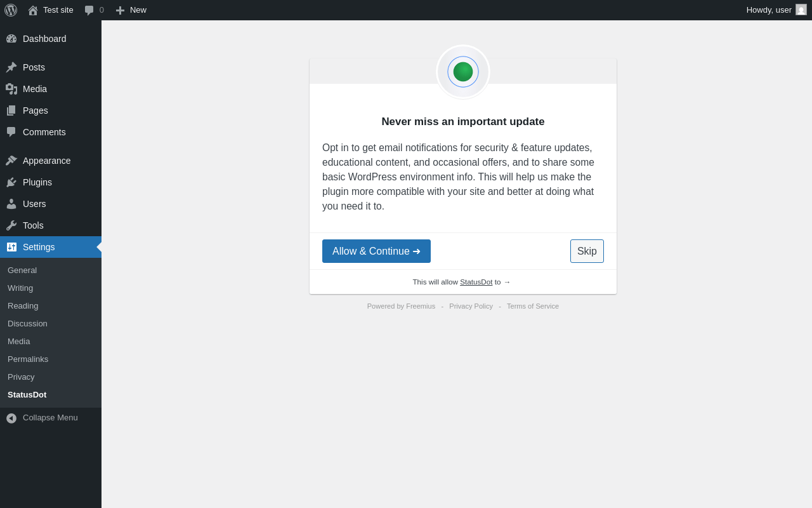This screenshot has height=508, width=812.
Task: Click the Plugins plug icon
Action: coord(11,182)
